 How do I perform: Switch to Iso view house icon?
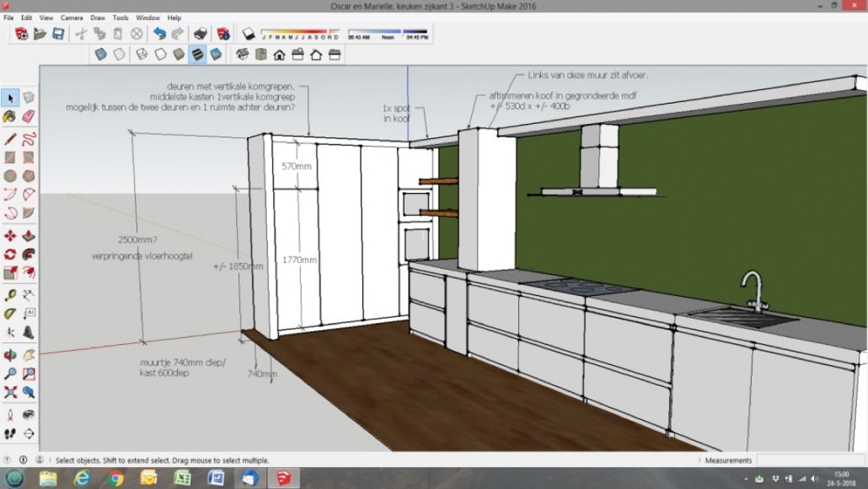(x=242, y=55)
